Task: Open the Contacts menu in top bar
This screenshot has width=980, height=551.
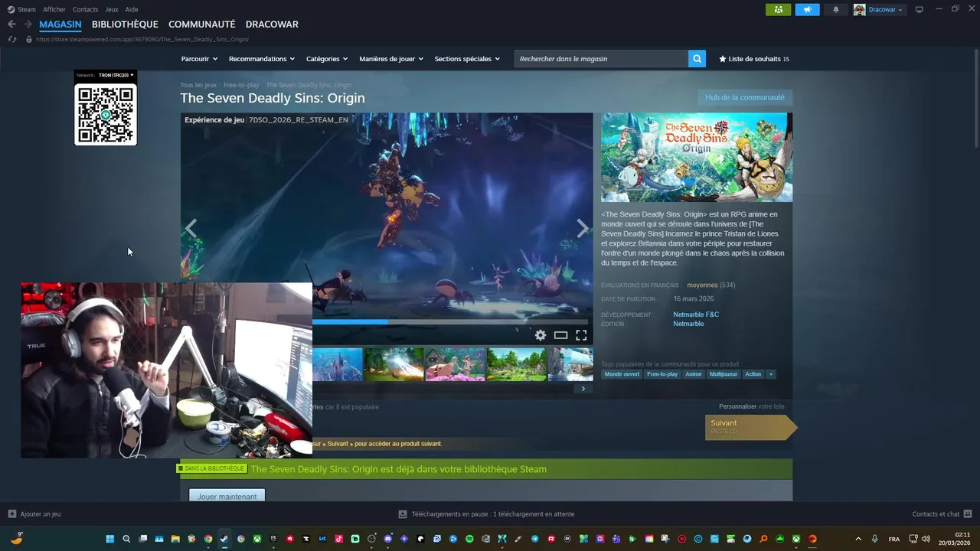Action: tap(85, 9)
